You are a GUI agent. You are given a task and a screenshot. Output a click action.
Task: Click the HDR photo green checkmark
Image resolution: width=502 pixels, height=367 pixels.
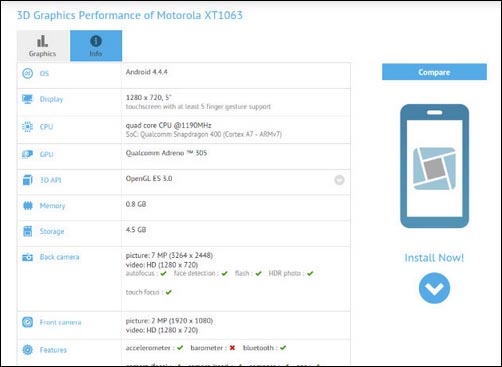[x=310, y=274]
